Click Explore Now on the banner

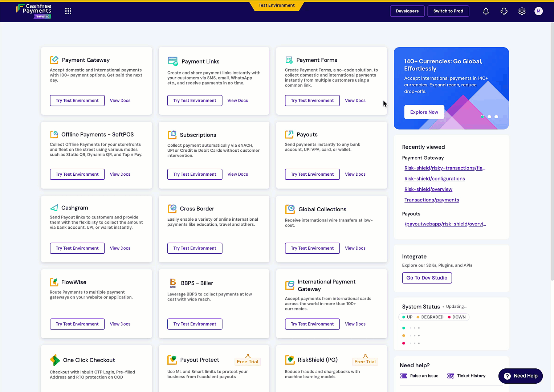(424, 112)
